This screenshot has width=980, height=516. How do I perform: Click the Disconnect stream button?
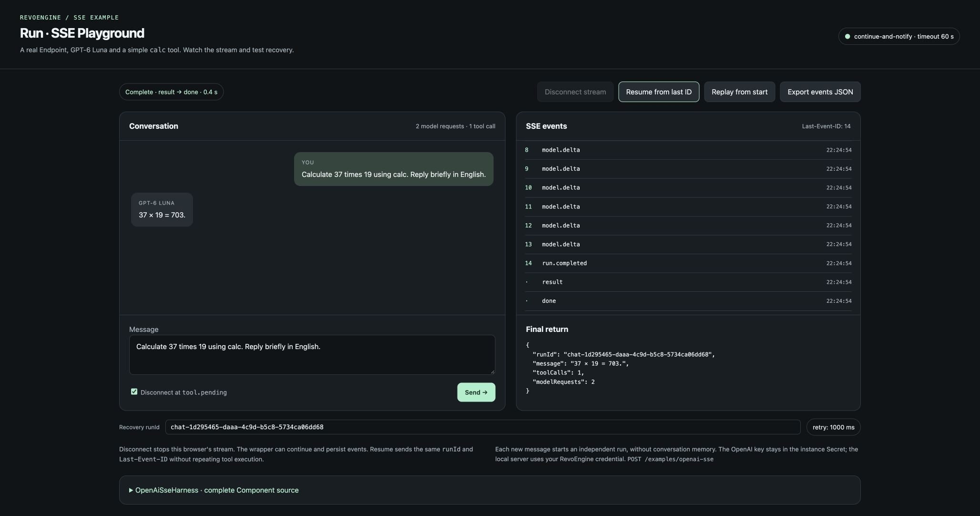pyautogui.click(x=575, y=92)
